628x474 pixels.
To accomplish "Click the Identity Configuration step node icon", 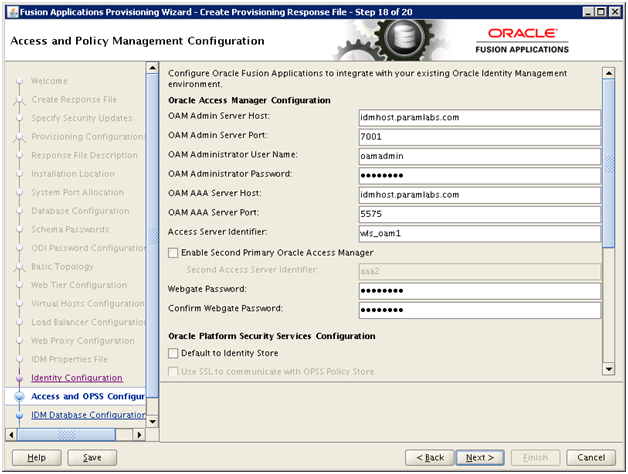I will coord(19,378).
